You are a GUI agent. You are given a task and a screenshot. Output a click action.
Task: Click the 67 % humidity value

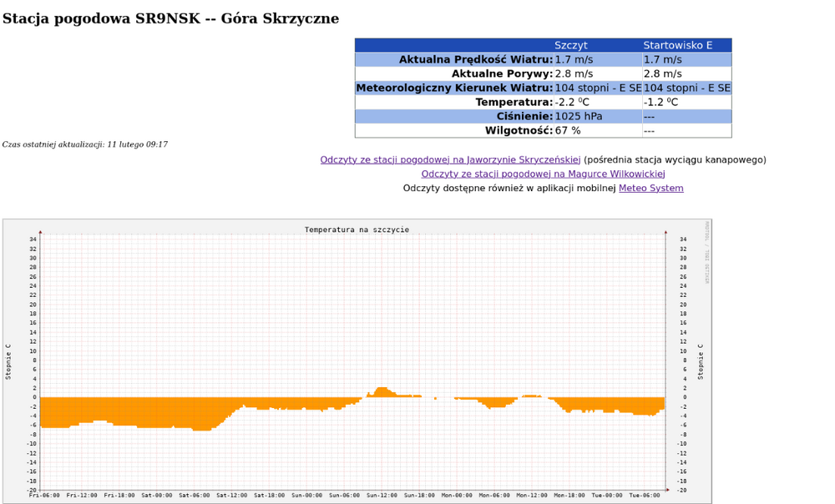click(x=567, y=131)
